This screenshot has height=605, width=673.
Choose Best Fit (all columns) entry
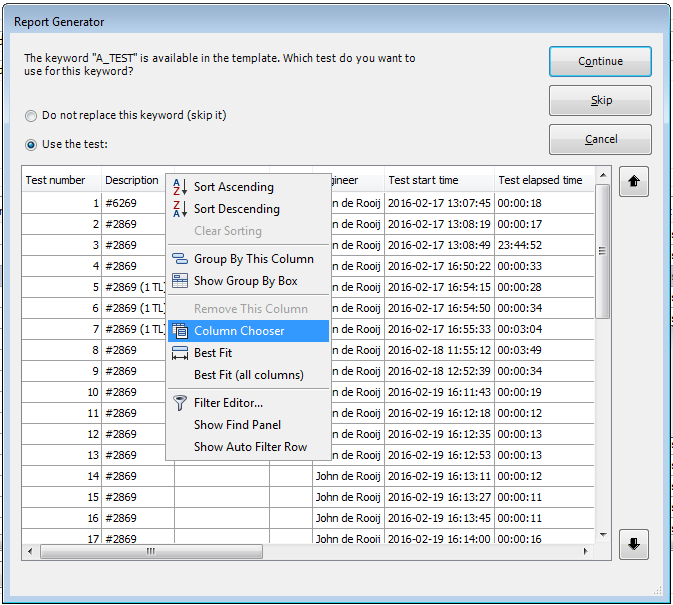coord(249,375)
